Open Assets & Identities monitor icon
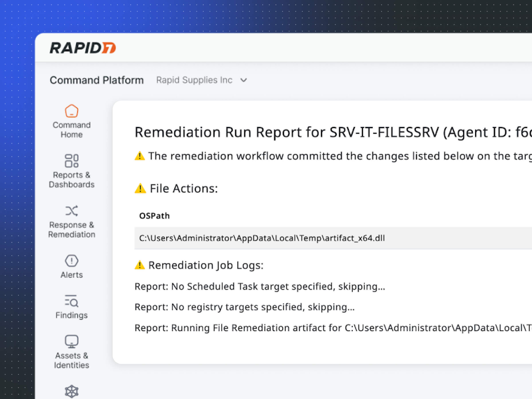 71,341
